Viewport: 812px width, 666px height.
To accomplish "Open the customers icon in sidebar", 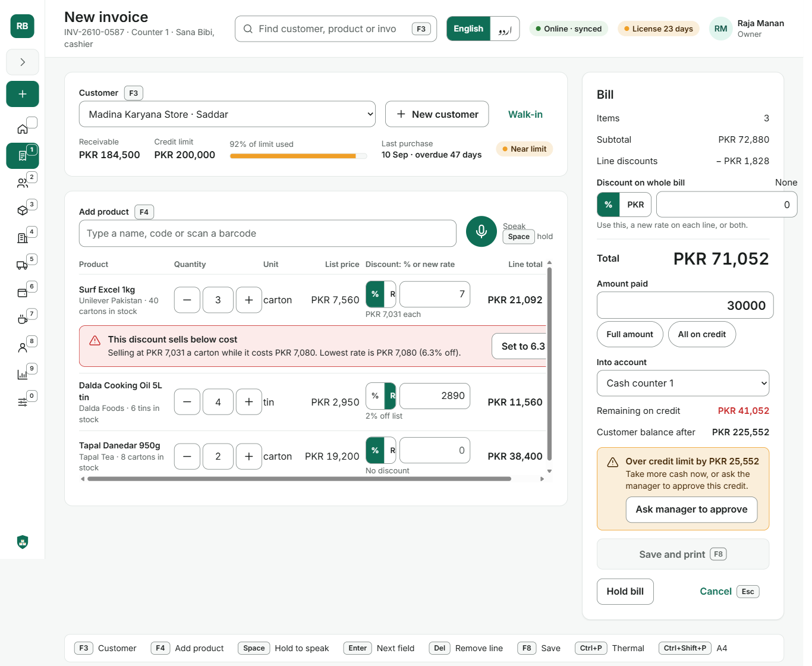I will click(23, 183).
